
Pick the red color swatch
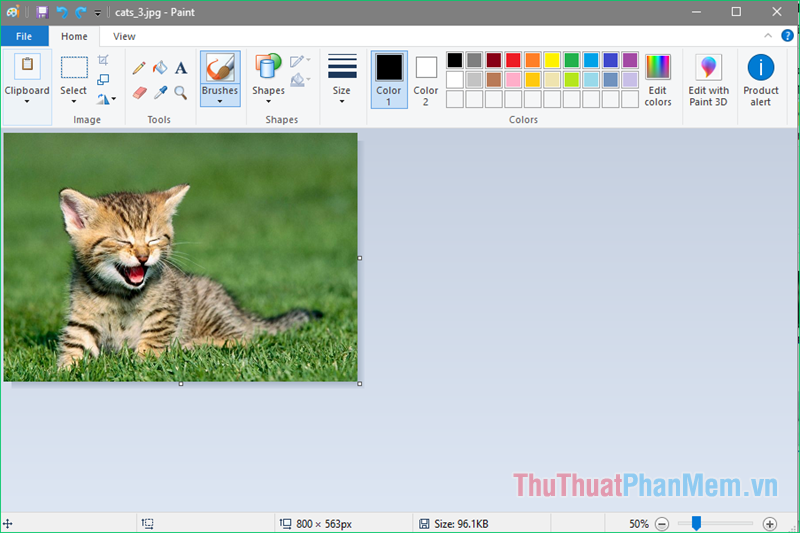tap(513, 60)
